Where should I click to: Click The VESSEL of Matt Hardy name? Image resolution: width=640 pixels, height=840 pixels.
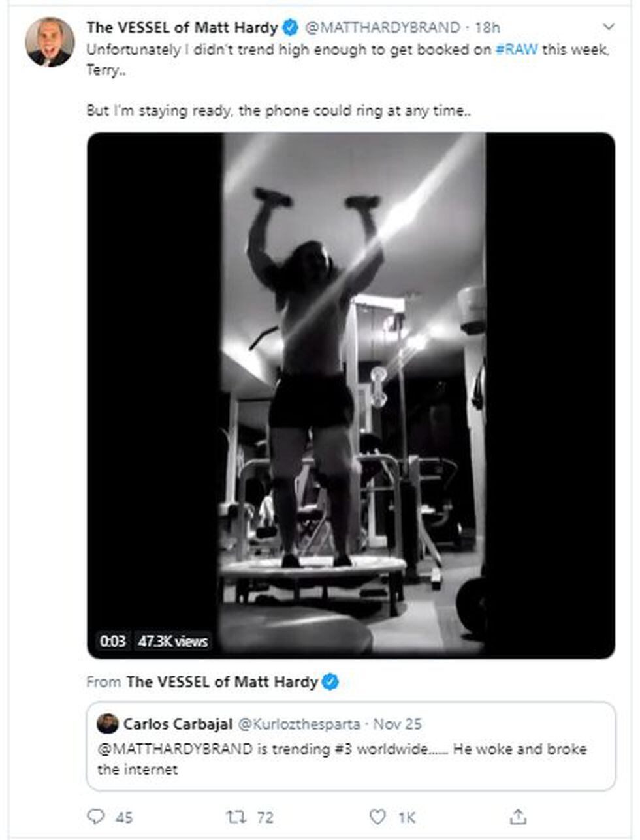[183, 27]
